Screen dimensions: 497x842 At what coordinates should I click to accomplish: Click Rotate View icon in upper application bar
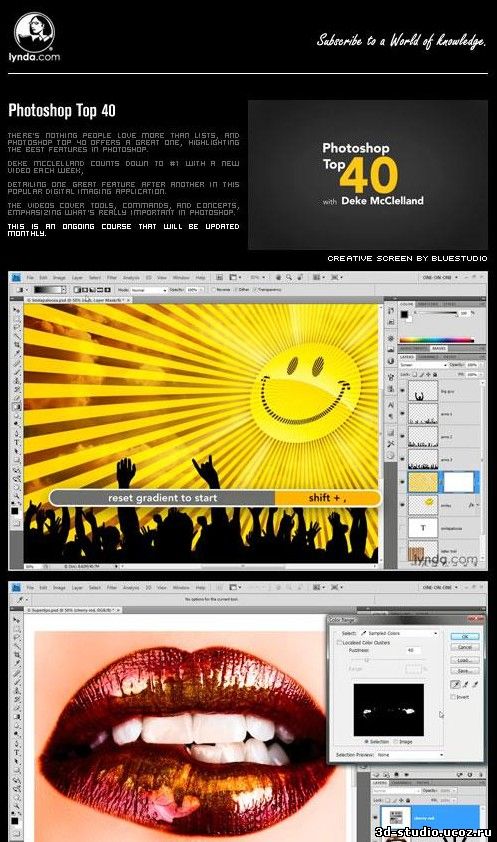[x=299, y=277]
